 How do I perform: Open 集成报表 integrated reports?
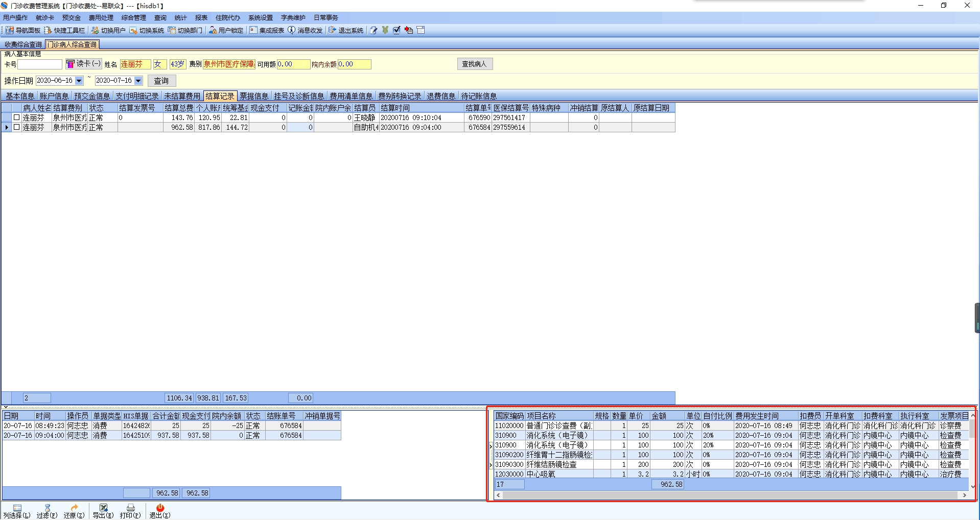click(267, 30)
